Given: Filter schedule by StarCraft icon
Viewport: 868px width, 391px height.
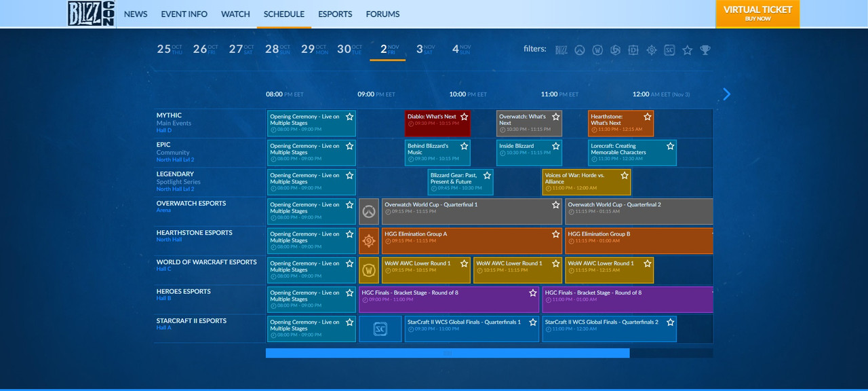Looking at the screenshot, I should pyautogui.click(x=669, y=50).
